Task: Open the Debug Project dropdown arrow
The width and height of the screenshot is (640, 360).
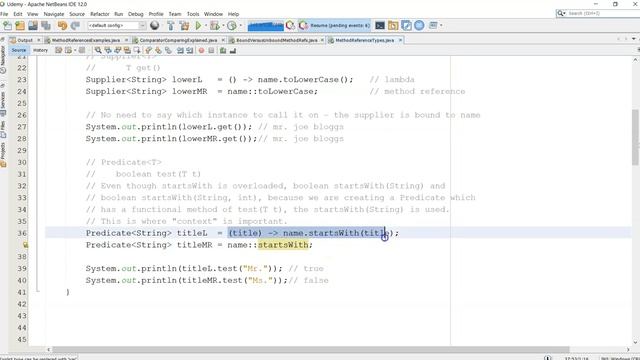Action: click(x=223, y=26)
